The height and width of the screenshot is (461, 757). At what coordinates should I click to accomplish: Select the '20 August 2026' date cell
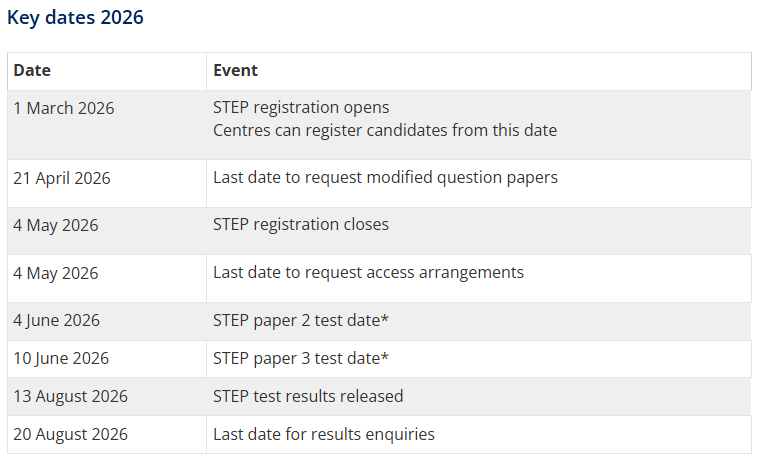(71, 434)
